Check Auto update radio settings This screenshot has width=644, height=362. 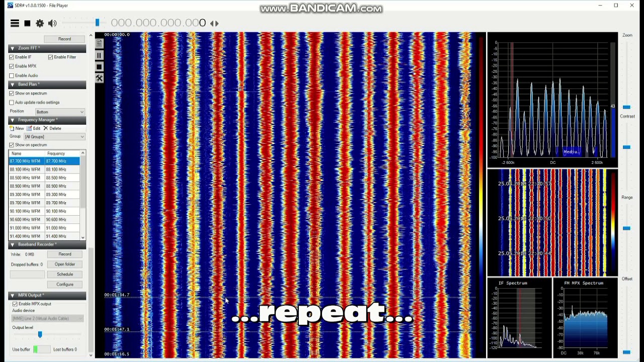(12, 102)
